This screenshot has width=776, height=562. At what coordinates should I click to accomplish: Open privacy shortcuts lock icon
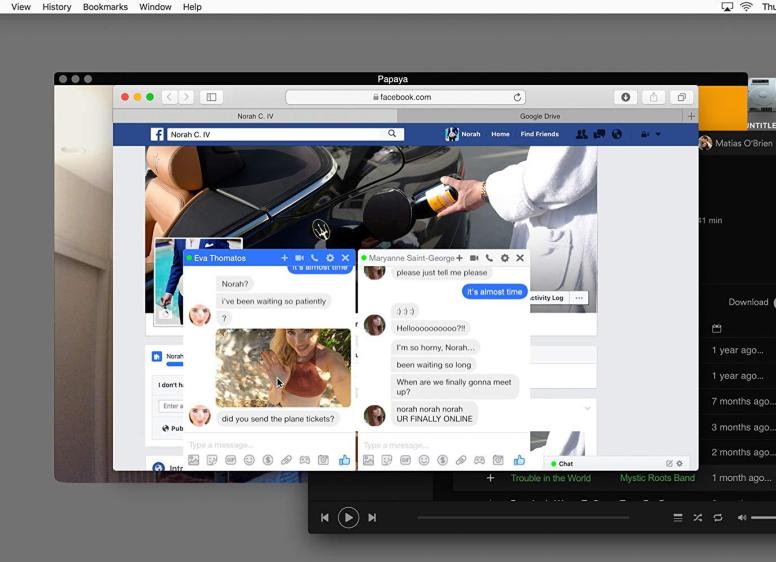[x=645, y=134]
